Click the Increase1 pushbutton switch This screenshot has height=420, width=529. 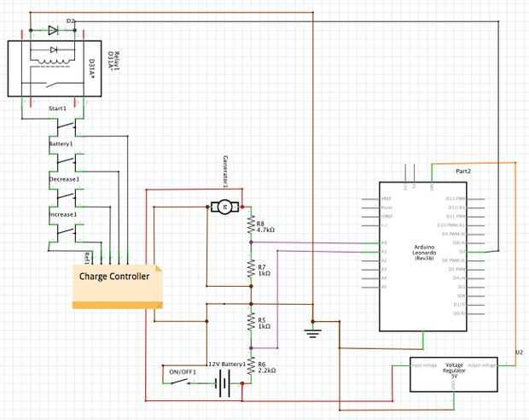click(67, 233)
